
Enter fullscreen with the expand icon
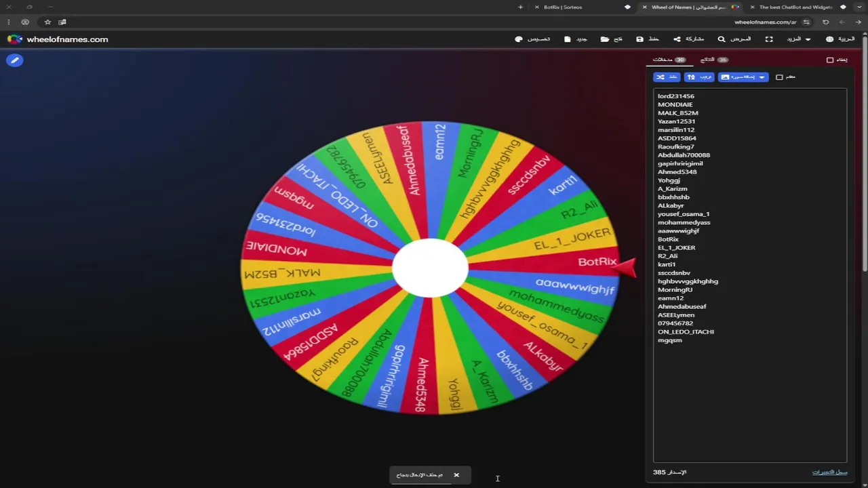pos(769,39)
